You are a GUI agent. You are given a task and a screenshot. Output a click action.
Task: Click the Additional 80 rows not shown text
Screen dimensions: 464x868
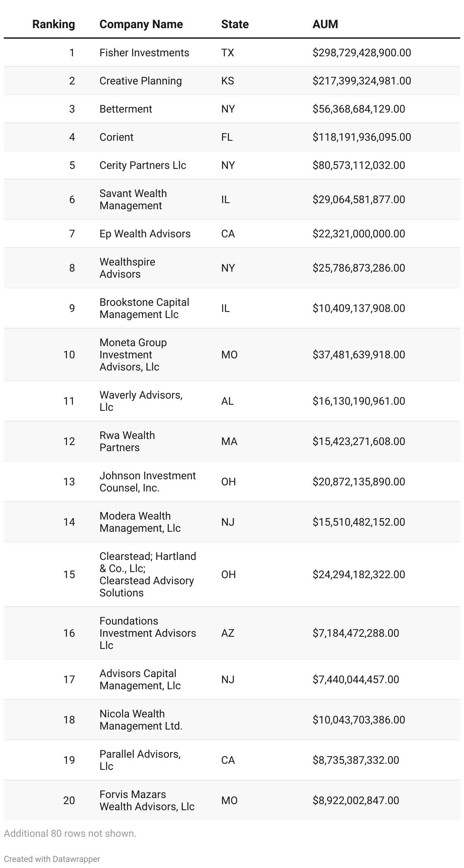(x=70, y=833)
